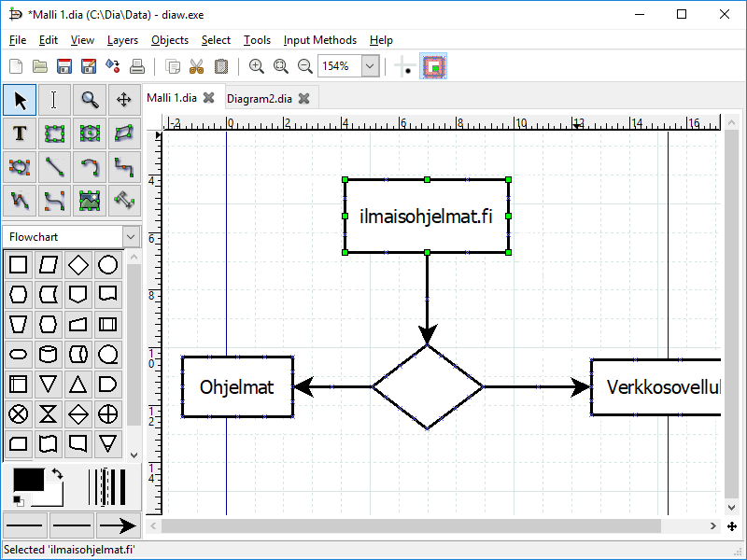This screenshot has width=747, height=560.
Task: Select the Scroll around diagram tool
Action: pos(124,100)
